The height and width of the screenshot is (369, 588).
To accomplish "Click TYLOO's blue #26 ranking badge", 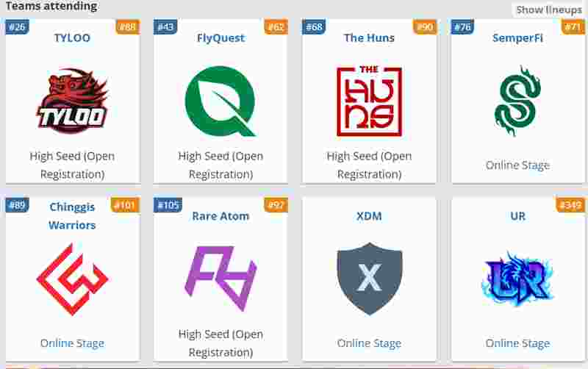I will pos(17,27).
